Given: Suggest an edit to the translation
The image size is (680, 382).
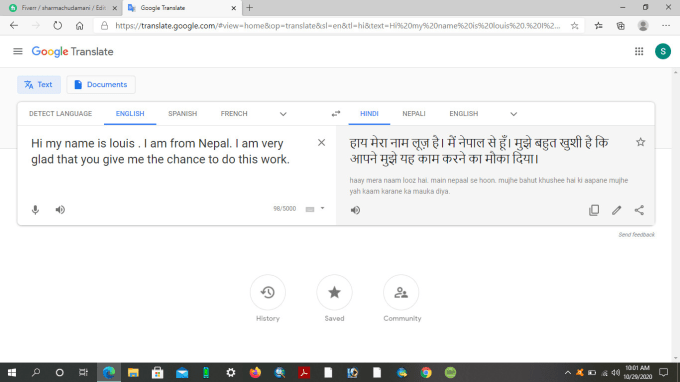Looking at the screenshot, I should tap(617, 210).
